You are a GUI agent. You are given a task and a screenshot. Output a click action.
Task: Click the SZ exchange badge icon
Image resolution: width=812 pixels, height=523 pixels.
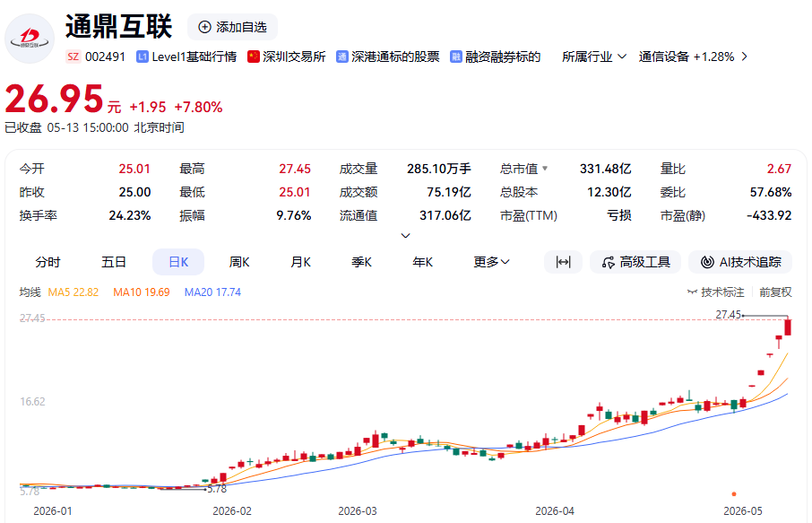73,57
